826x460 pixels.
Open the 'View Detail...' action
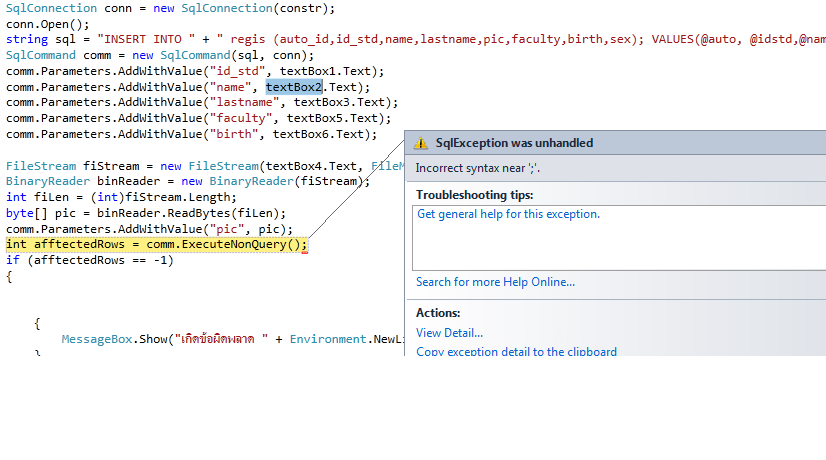click(x=449, y=333)
